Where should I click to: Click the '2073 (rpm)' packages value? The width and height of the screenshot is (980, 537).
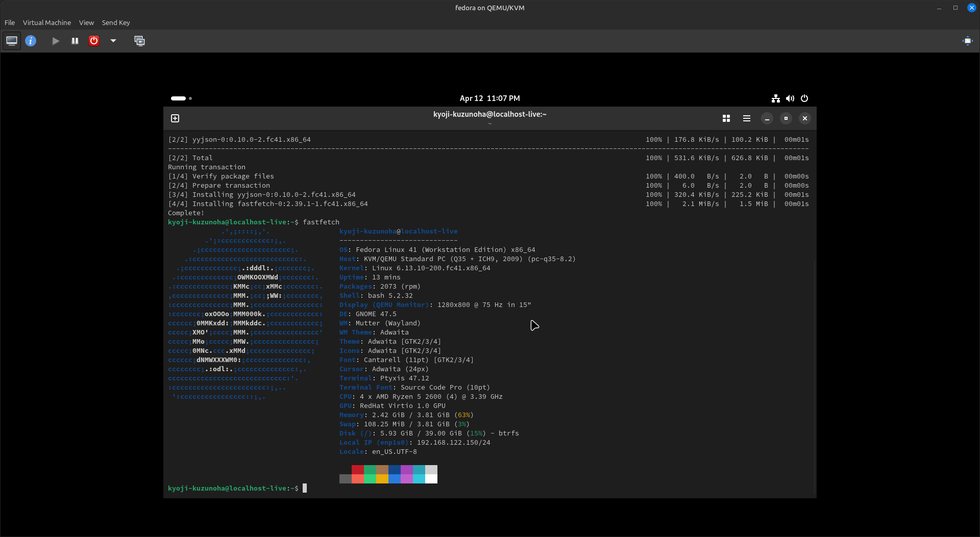pos(401,287)
